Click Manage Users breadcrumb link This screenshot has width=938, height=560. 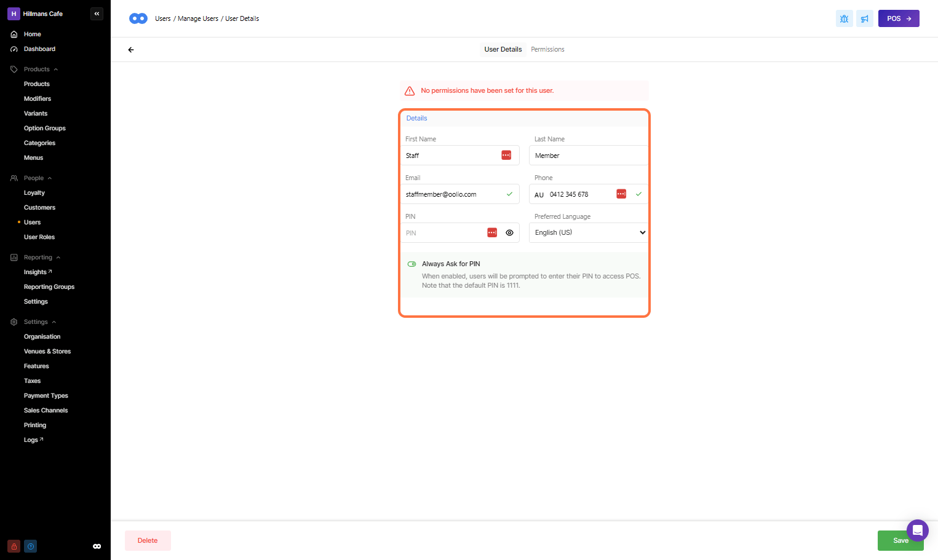pos(198,18)
